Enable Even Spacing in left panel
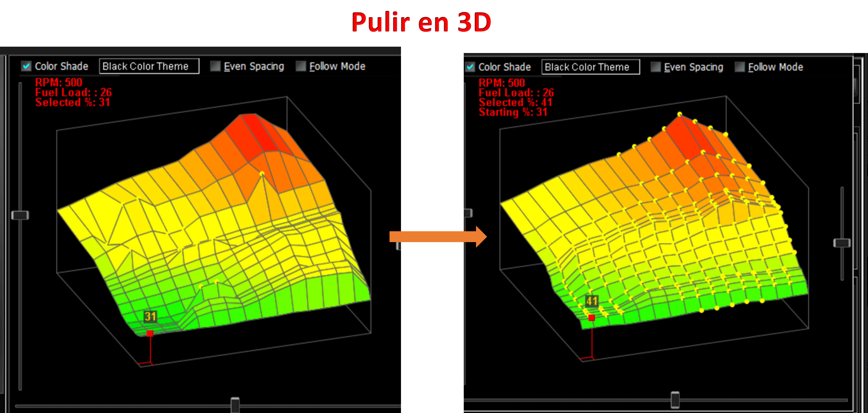 pyautogui.click(x=215, y=66)
